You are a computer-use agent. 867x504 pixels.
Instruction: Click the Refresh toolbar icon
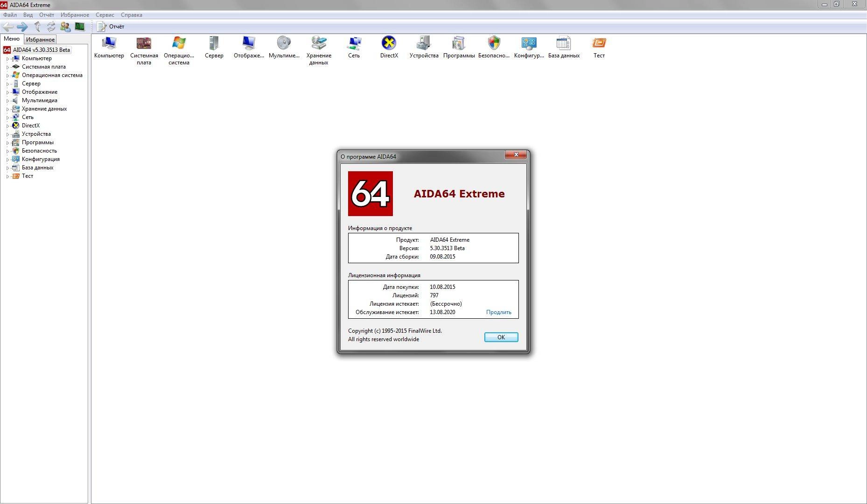click(51, 27)
